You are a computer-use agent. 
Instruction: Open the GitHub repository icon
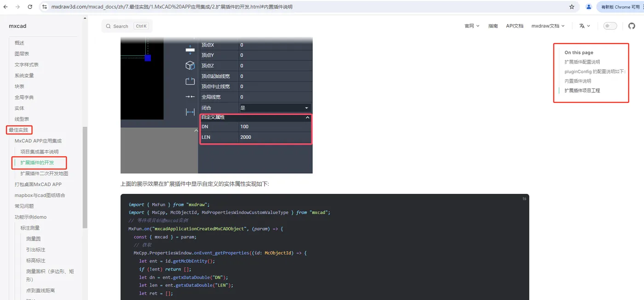point(632,26)
